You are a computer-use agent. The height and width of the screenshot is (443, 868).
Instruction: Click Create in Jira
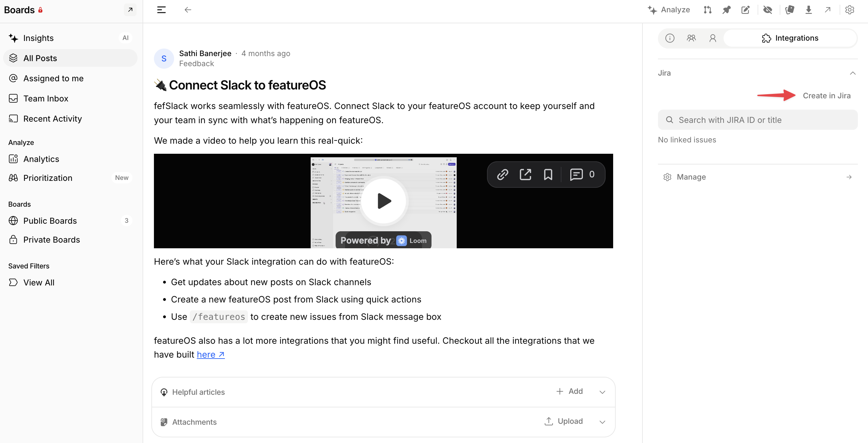coord(826,95)
